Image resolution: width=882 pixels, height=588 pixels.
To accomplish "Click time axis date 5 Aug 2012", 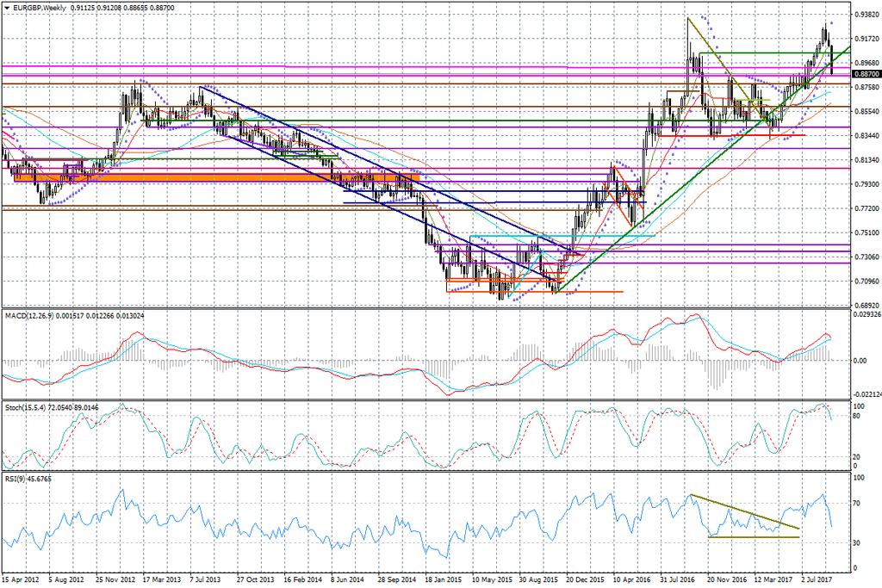I will click(65, 578).
